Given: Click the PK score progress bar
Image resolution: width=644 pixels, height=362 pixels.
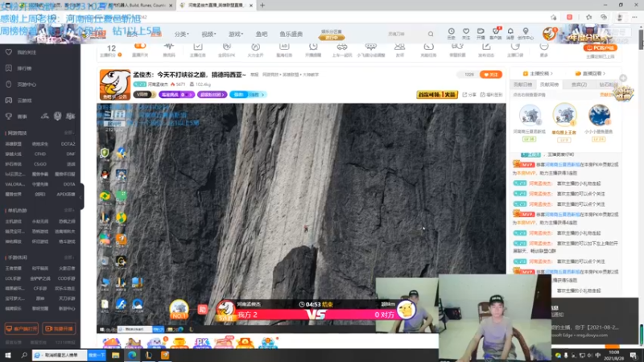Looking at the screenshot, I should click(316, 315).
